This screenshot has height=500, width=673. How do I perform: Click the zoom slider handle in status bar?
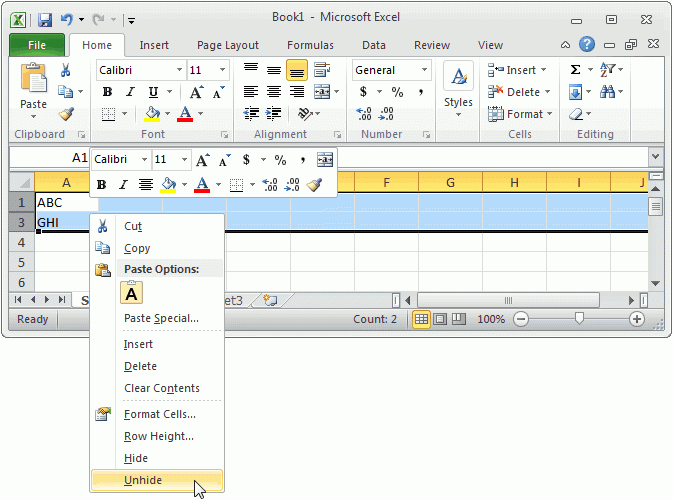[x=578, y=319]
